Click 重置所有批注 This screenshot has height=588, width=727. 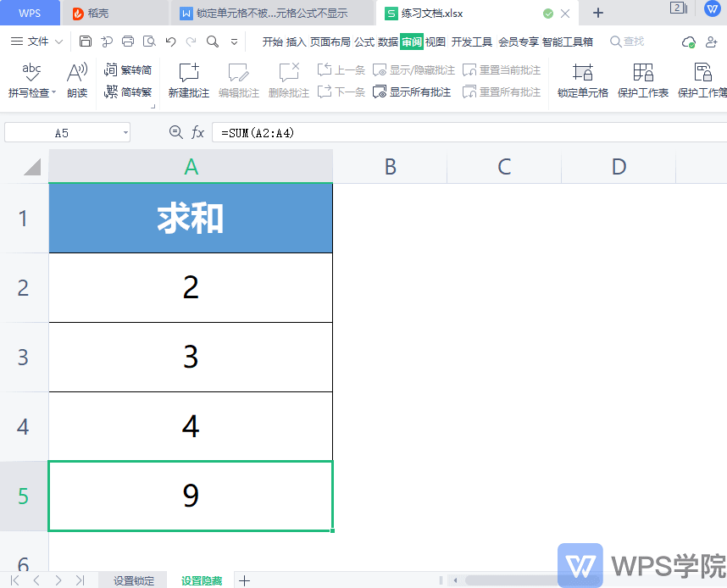click(x=502, y=92)
